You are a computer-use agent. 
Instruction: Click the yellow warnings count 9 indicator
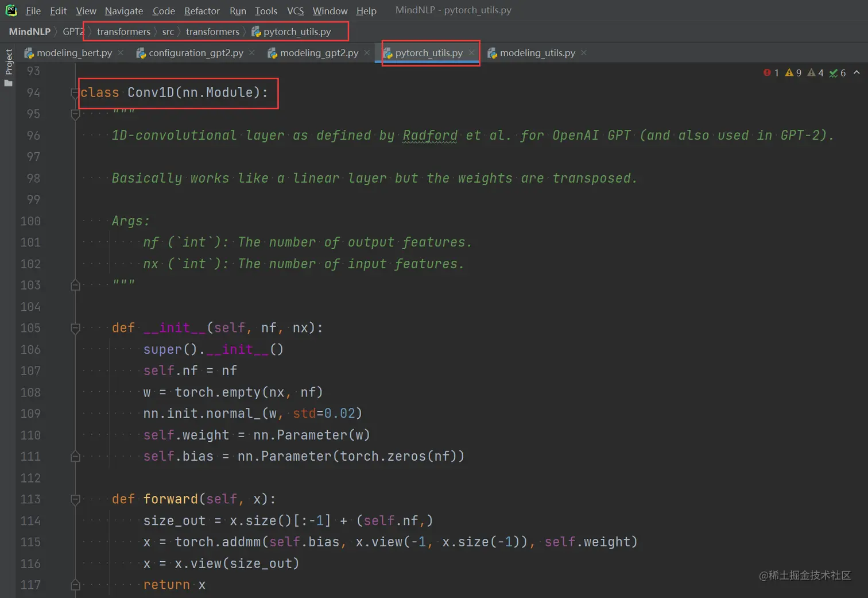point(793,73)
